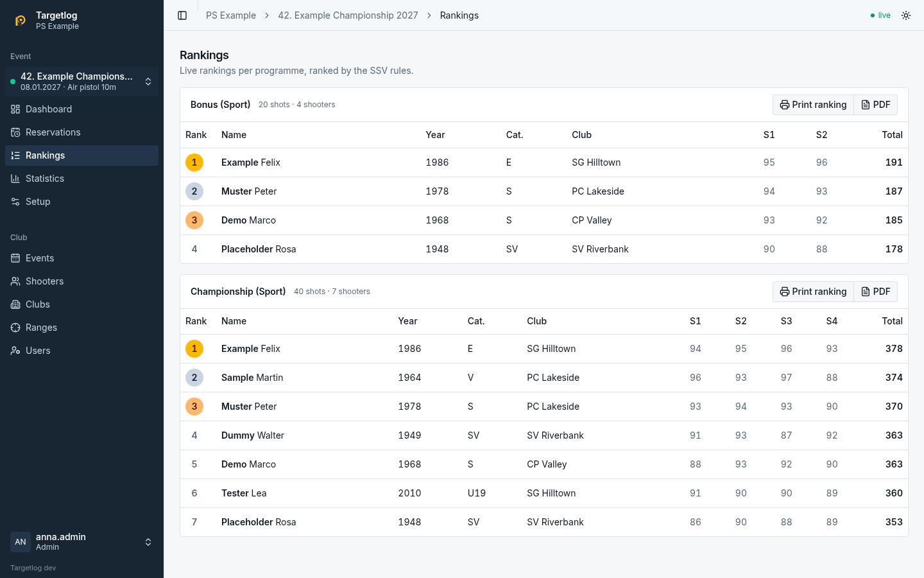Toggle the sidebar panel icon
Viewport: 924px width, 578px height.
pos(182,15)
